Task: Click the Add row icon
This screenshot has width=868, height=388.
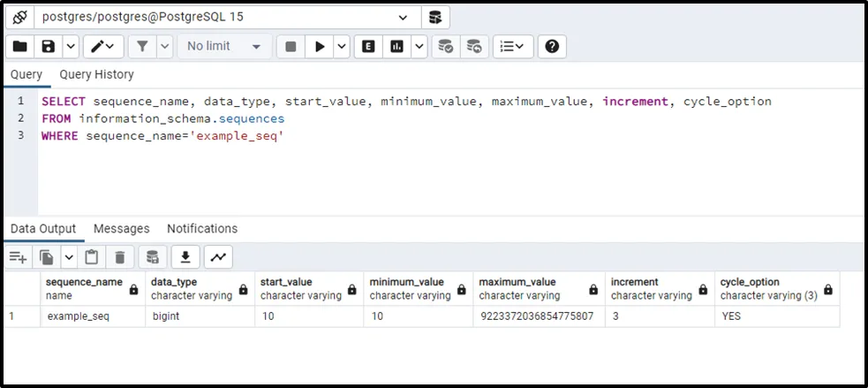Action: click(18, 257)
